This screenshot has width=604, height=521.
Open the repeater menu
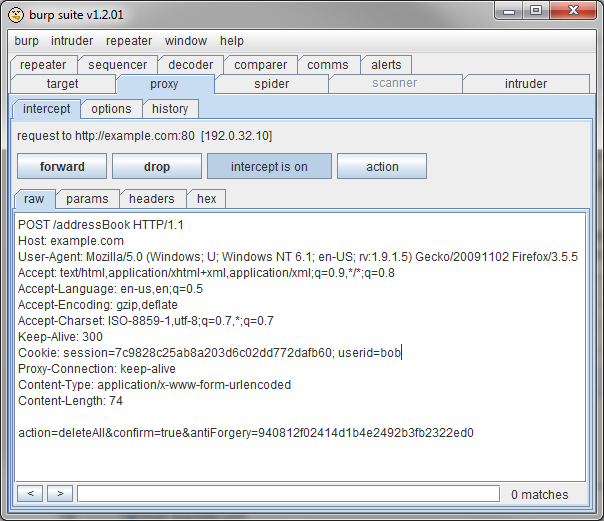[128, 41]
